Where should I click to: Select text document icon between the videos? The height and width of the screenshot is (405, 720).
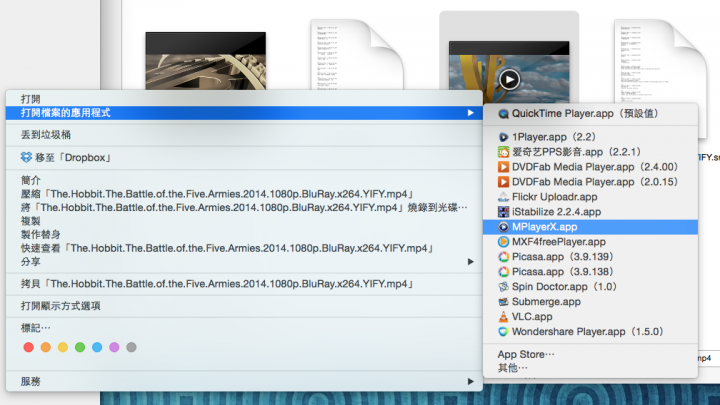[x=357, y=54]
